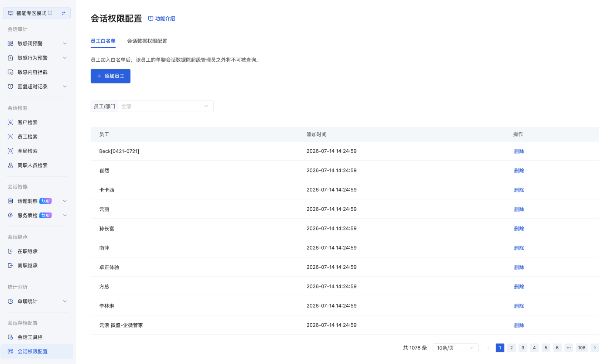The image size is (613, 364).
Task: Delete the Beck[0421-0721] whitelist entry
Action: (519, 151)
